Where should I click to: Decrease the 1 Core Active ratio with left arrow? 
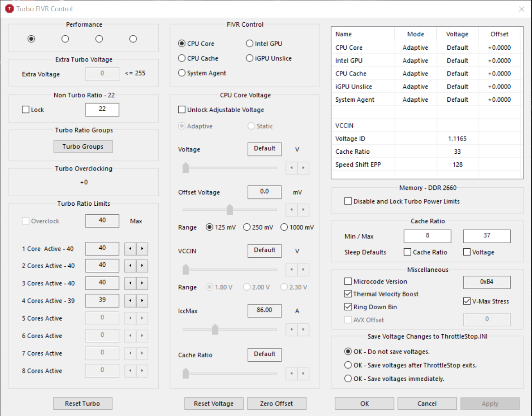coord(130,249)
